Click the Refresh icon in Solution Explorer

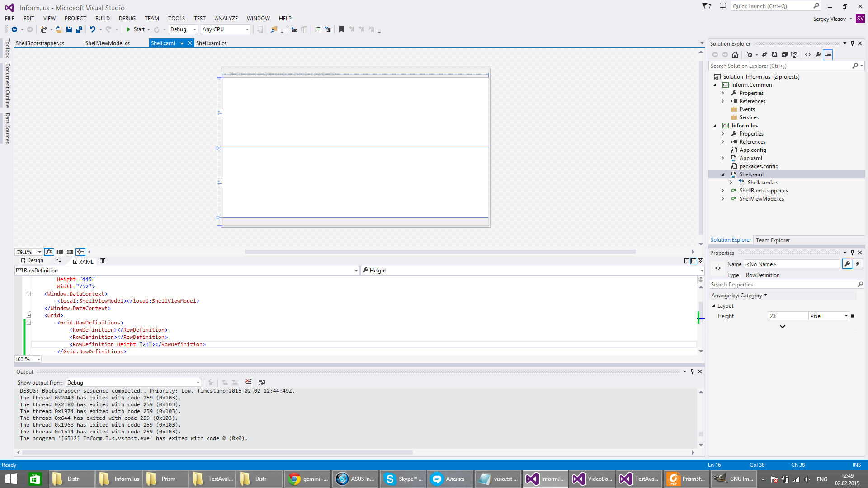(x=774, y=55)
